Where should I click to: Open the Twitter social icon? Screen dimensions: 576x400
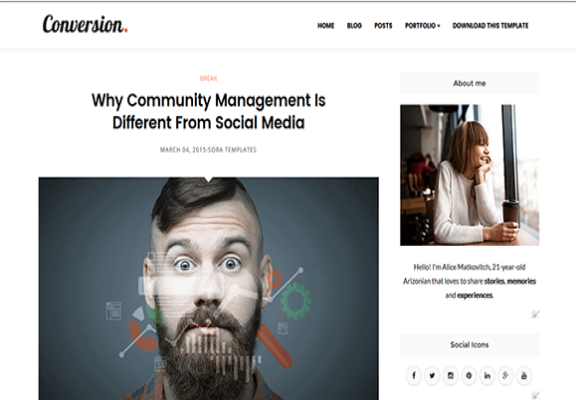click(x=432, y=375)
